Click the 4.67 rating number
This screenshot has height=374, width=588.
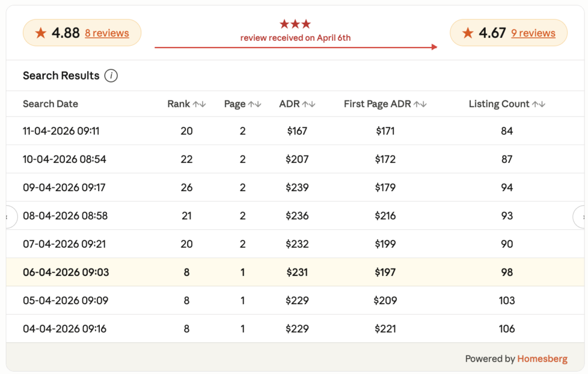coord(492,33)
